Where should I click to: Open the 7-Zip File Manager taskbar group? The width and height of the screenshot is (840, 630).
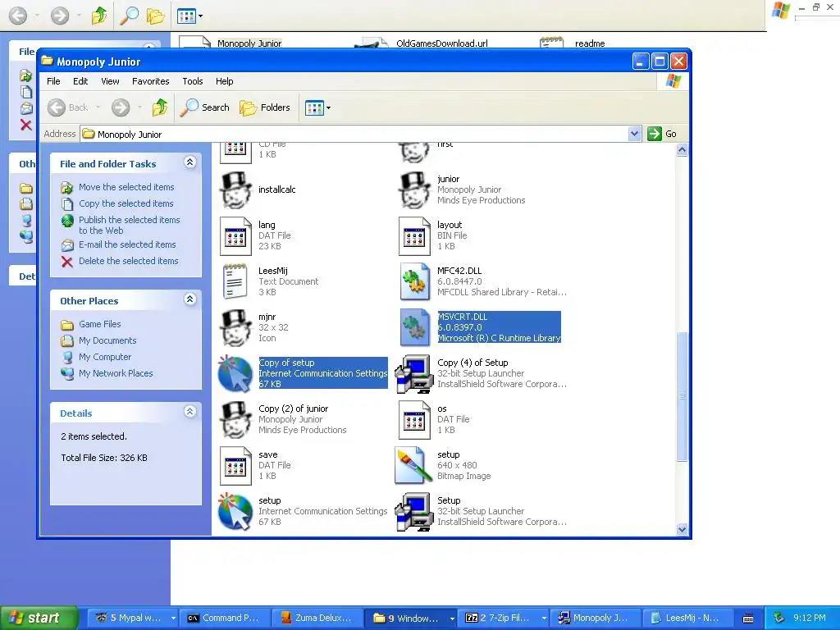504,619
